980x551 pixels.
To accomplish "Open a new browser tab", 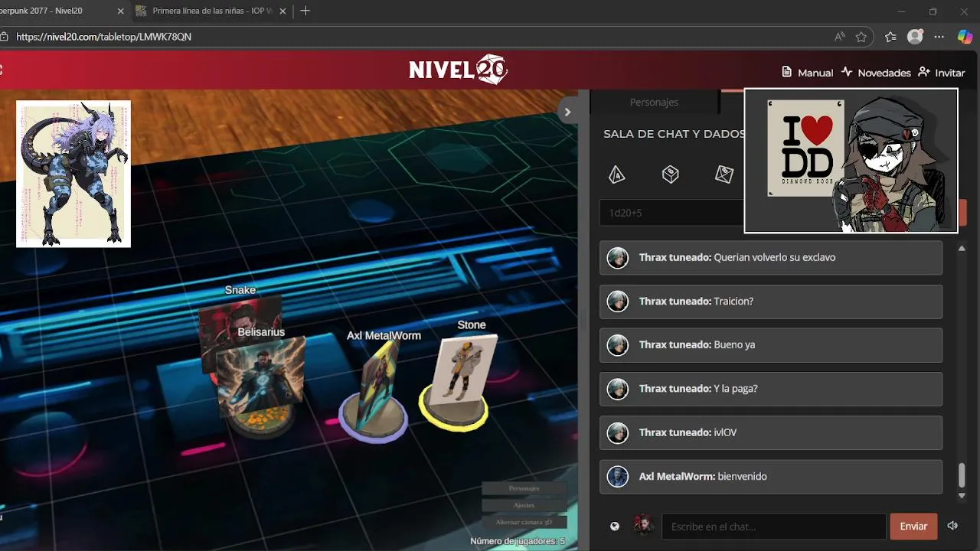I will (305, 11).
